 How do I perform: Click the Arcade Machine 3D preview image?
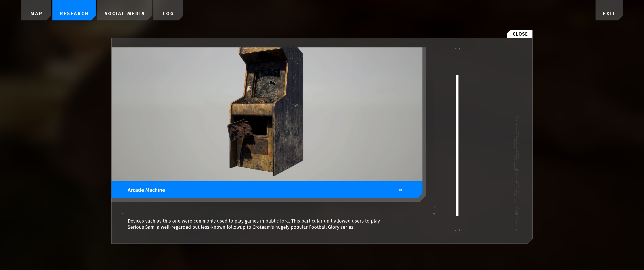267,114
